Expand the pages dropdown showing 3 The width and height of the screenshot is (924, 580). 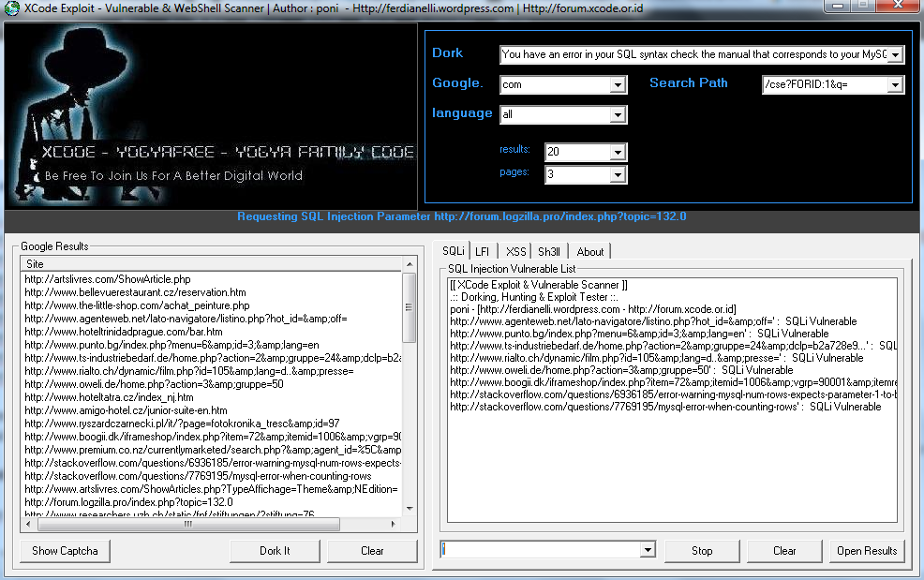tap(617, 174)
